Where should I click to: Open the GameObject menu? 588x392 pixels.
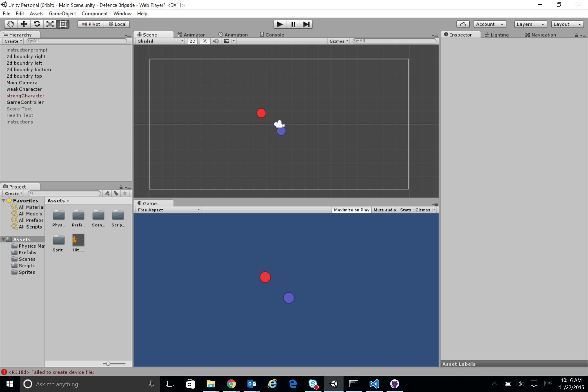[x=62, y=13]
